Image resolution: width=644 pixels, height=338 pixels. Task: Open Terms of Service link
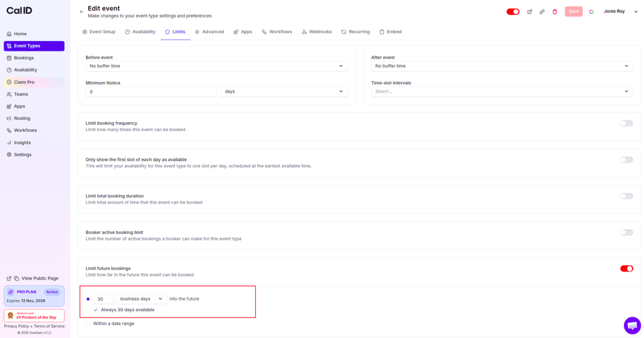49,326
